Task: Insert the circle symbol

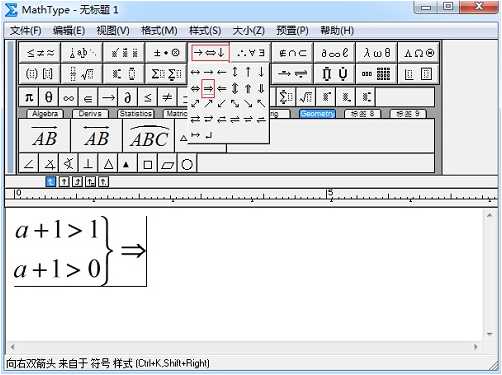Action: click(x=187, y=164)
